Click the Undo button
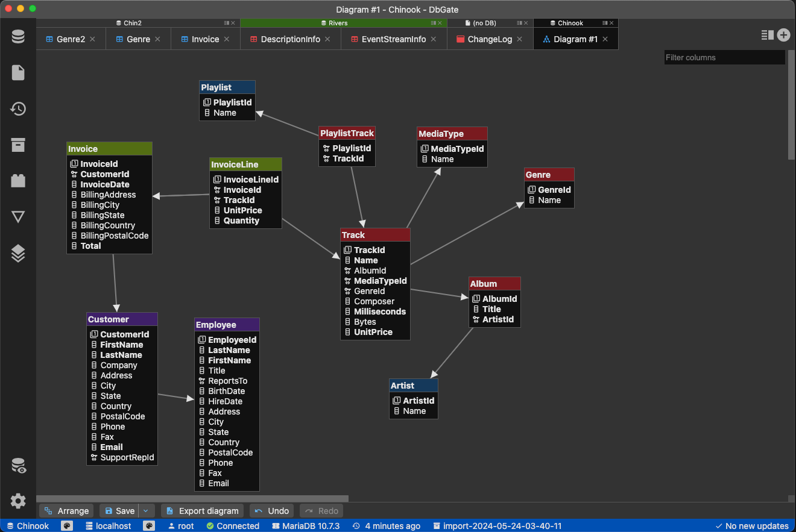The width and height of the screenshot is (796, 532). pyautogui.click(x=272, y=511)
